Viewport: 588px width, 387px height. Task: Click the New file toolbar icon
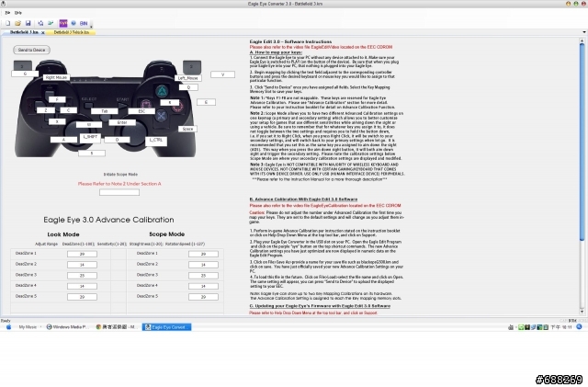[x=7, y=23]
